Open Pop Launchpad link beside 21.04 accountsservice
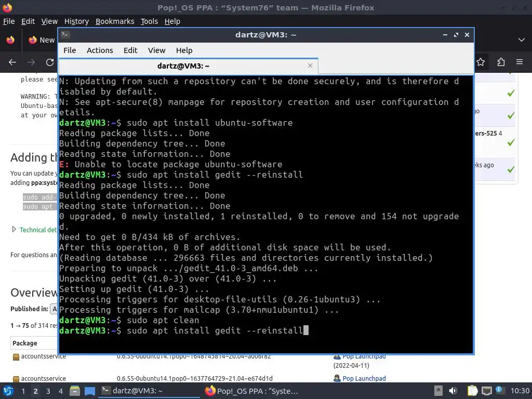 point(364,378)
